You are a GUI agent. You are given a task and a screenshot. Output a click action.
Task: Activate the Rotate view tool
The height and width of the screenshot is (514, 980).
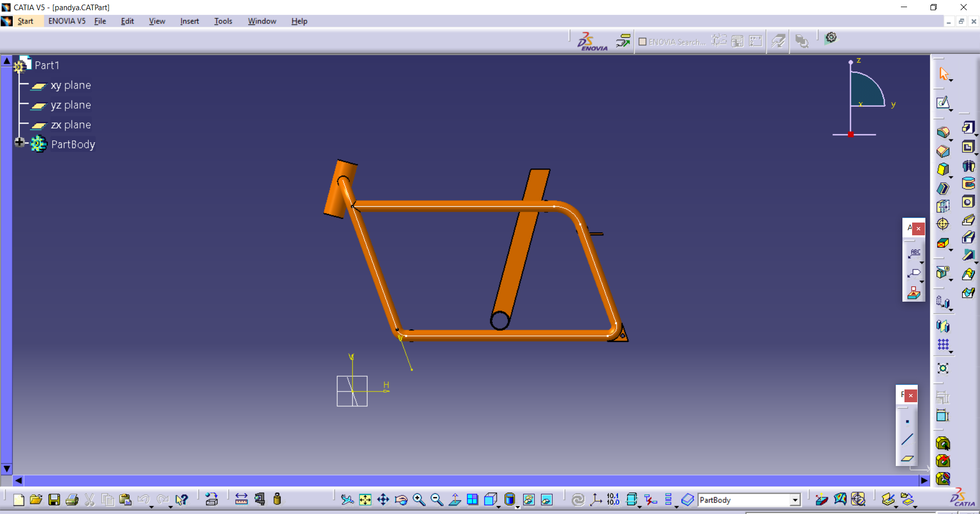(401, 500)
